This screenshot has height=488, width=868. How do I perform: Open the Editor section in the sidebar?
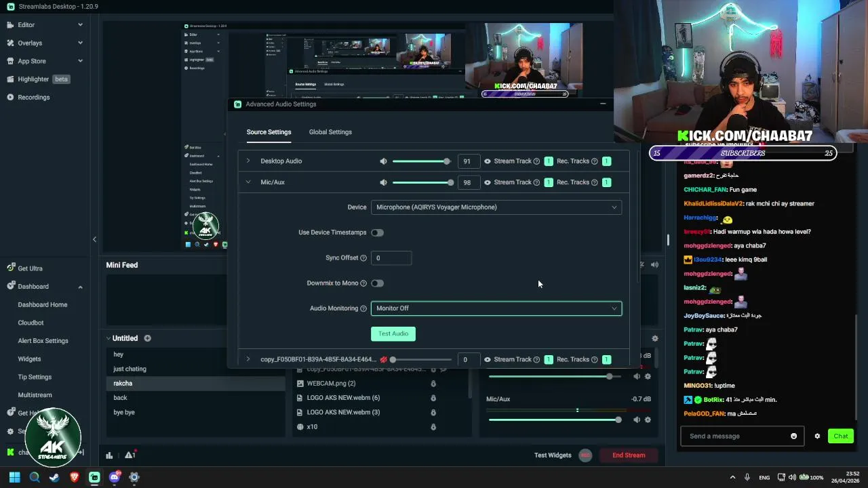point(26,24)
